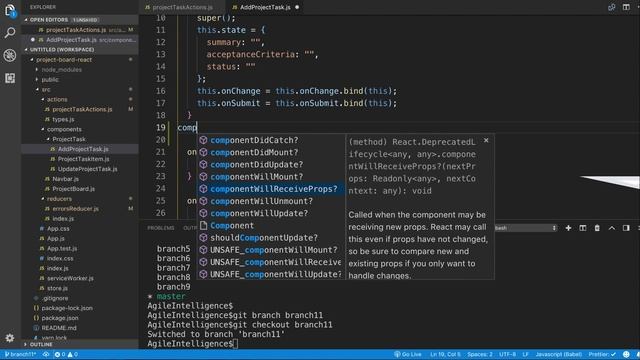This screenshot has height=360, width=640.
Task: Click the feedback smiley in status bar
Action: pos(626,354)
